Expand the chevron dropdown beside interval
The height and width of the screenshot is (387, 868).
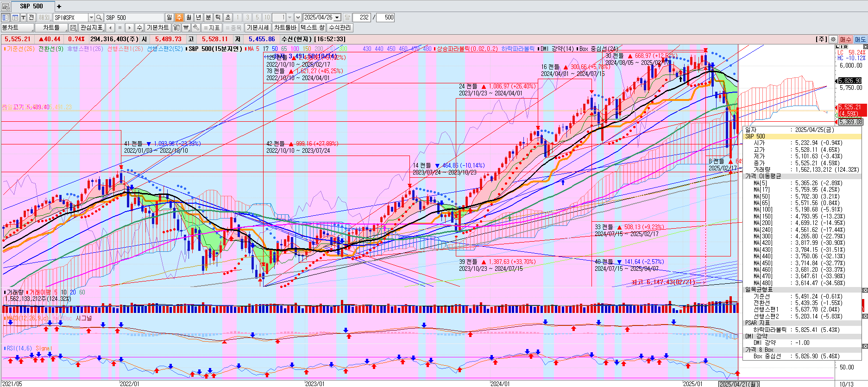point(298,17)
